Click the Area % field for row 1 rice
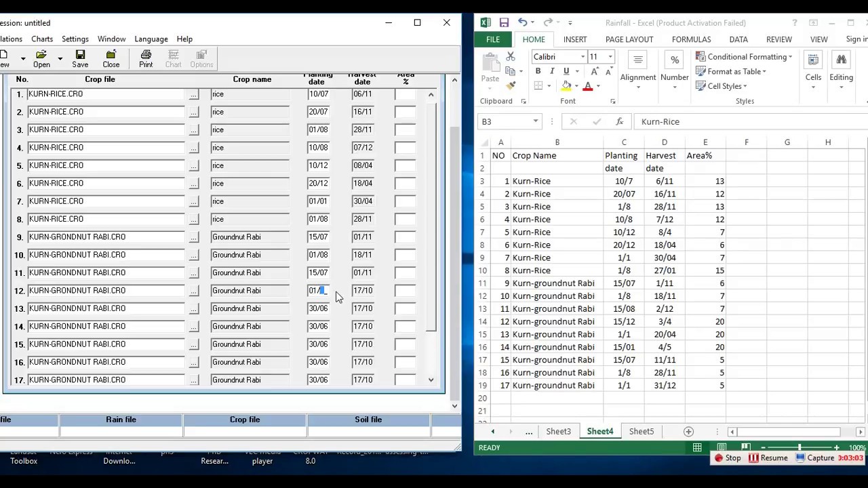The width and height of the screenshot is (868, 488). [x=406, y=94]
